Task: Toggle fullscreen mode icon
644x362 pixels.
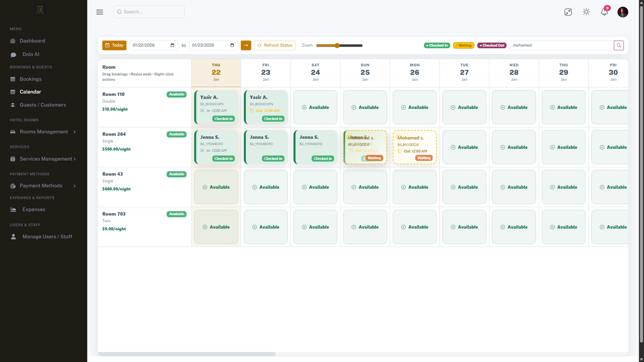Action: tap(568, 12)
